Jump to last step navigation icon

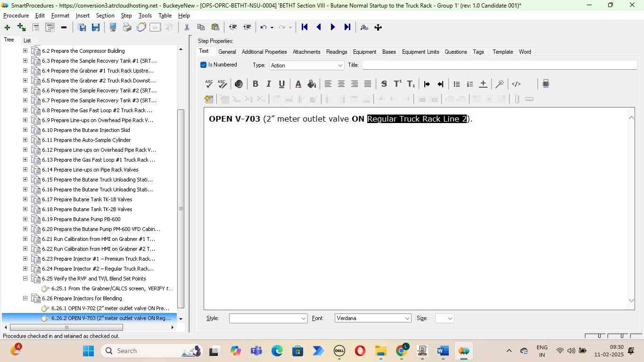pos(347,27)
